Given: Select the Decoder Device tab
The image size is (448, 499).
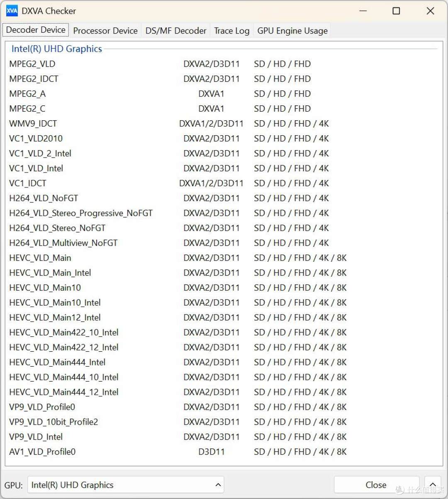Looking at the screenshot, I should click(36, 30).
